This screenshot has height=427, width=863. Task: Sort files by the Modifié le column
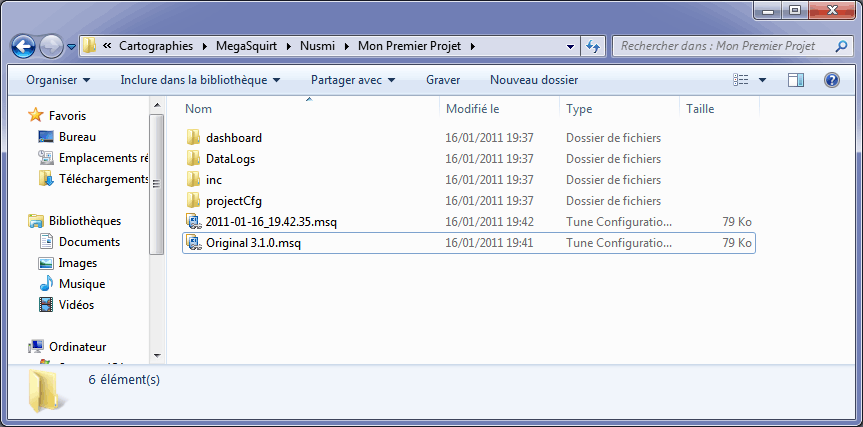[472, 109]
